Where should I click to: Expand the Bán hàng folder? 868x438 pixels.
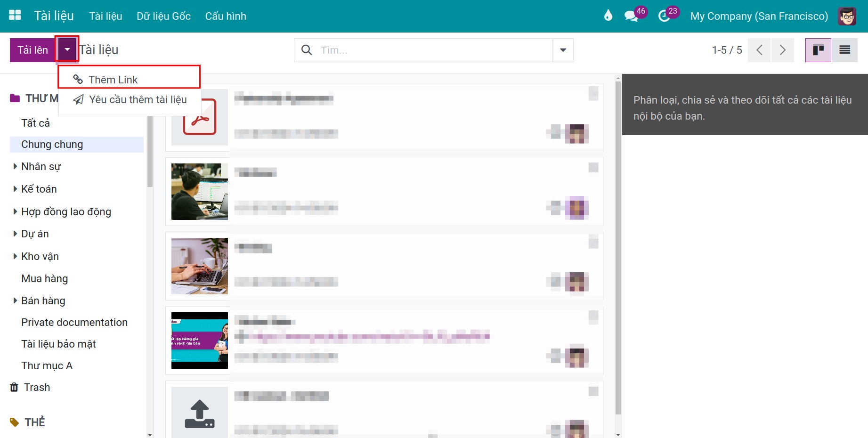click(15, 300)
